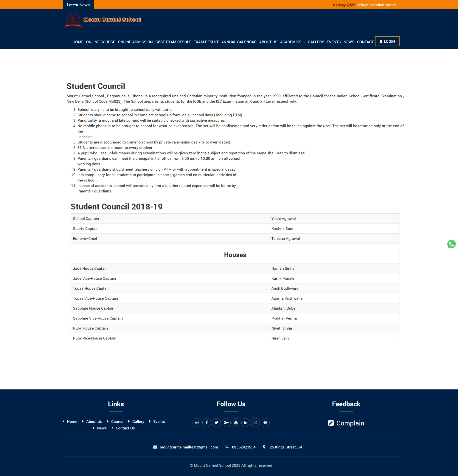Click the Hiren Jain cell
The image size is (458, 476).
pyautogui.click(x=334, y=338)
